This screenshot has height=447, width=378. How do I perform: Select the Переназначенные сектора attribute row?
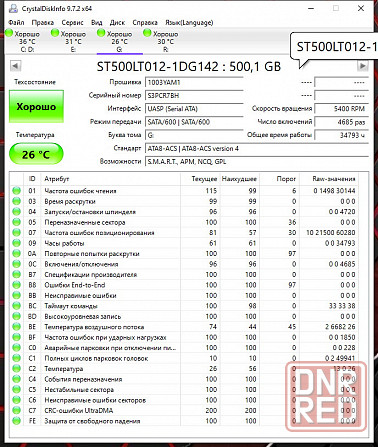[185, 222]
